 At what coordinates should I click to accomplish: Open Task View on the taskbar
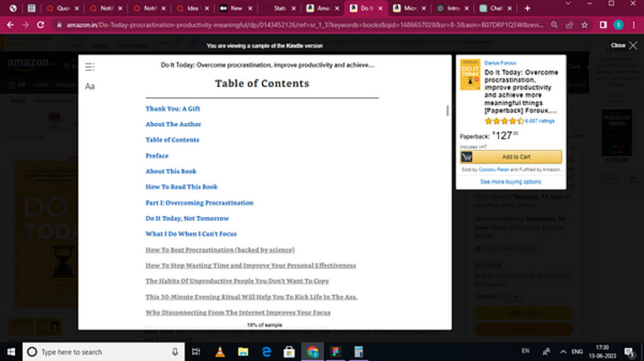point(196,352)
